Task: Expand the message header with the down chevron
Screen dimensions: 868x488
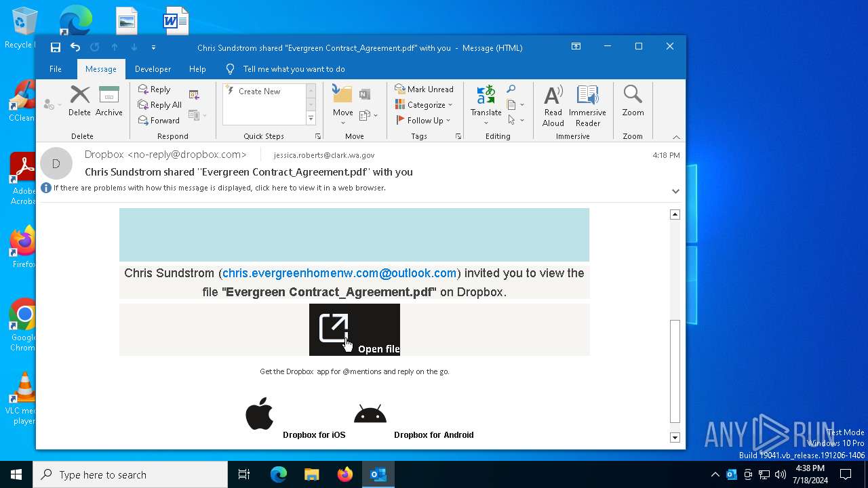Action: 675,191
